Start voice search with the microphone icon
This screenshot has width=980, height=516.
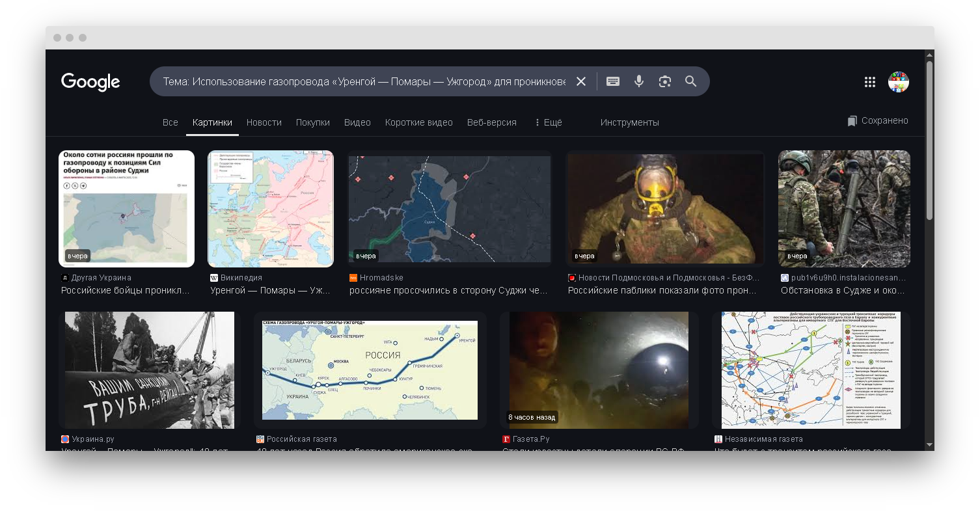point(639,81)
